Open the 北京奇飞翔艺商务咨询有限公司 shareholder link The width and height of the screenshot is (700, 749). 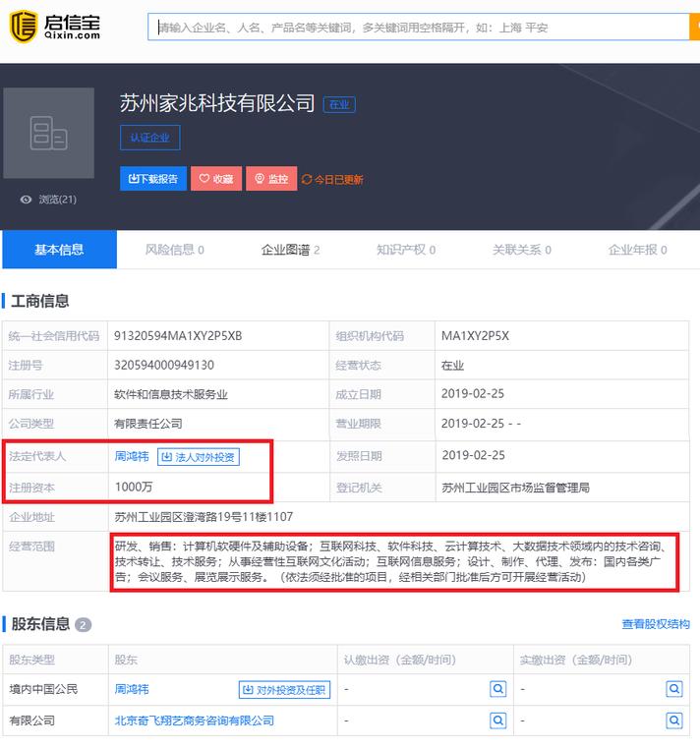195,720
